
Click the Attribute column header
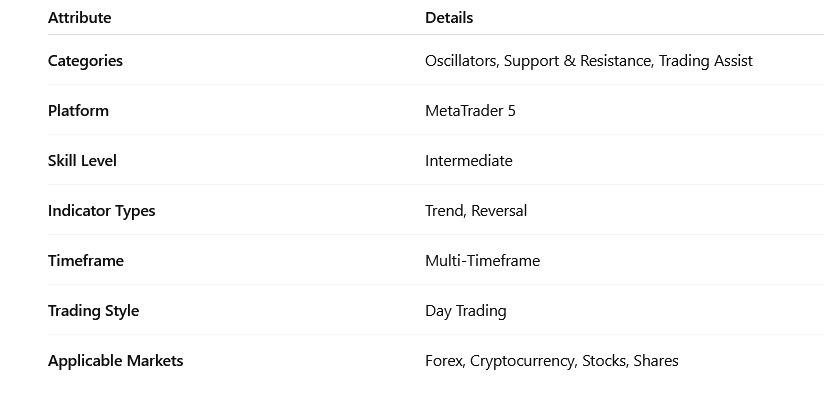(80, 18)
